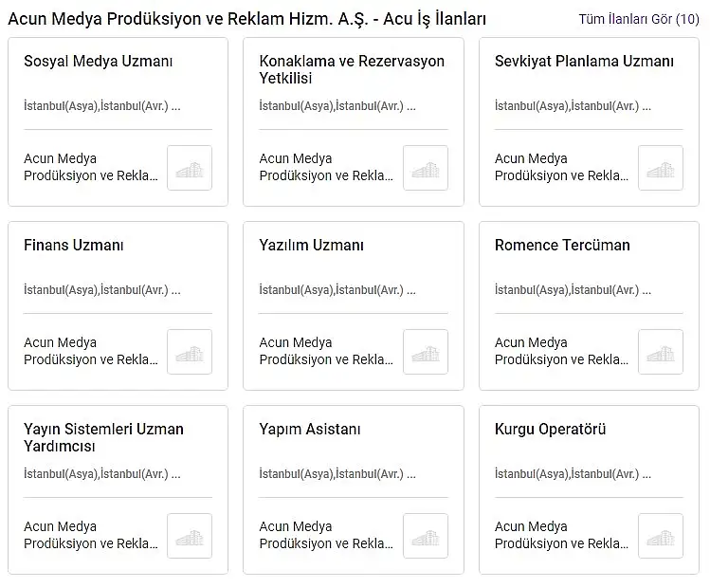Click company name text in Kurgu Operatörü card
The width and height of the screenshot is (710, 588).
tap(561, 535)
